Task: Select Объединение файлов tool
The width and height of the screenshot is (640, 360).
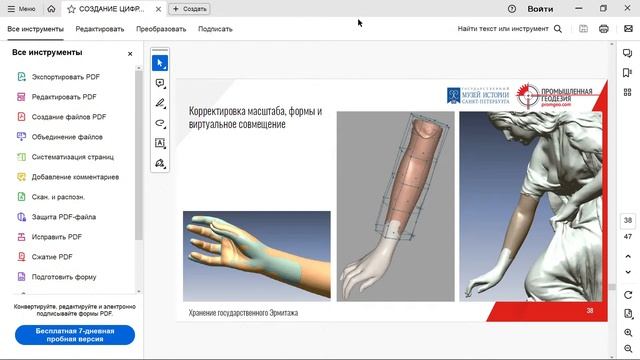Action: (x=67, y=137)
